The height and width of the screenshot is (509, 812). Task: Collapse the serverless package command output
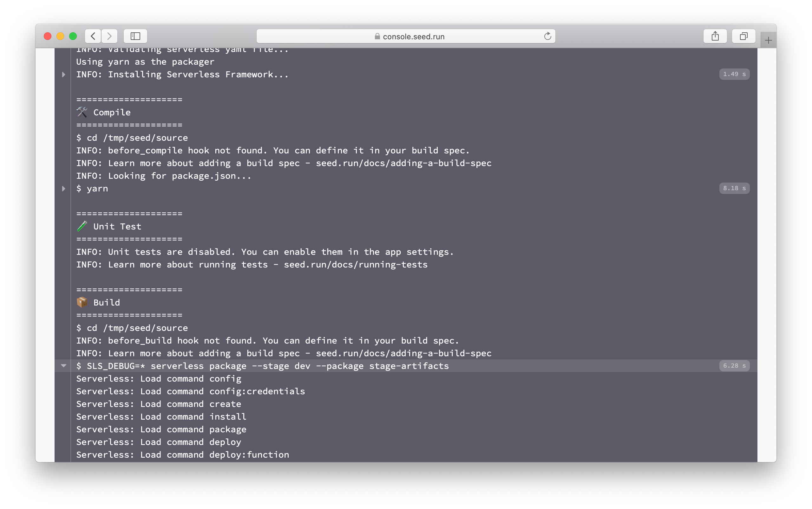(63, 366)
